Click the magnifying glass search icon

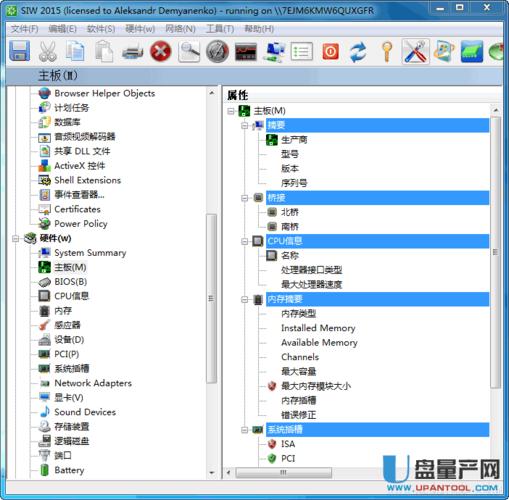189,52
